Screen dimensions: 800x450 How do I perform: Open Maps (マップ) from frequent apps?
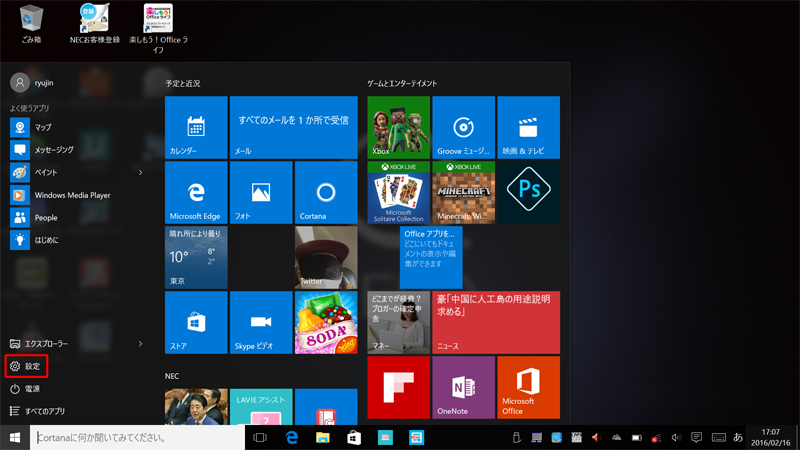pos(77,128)
